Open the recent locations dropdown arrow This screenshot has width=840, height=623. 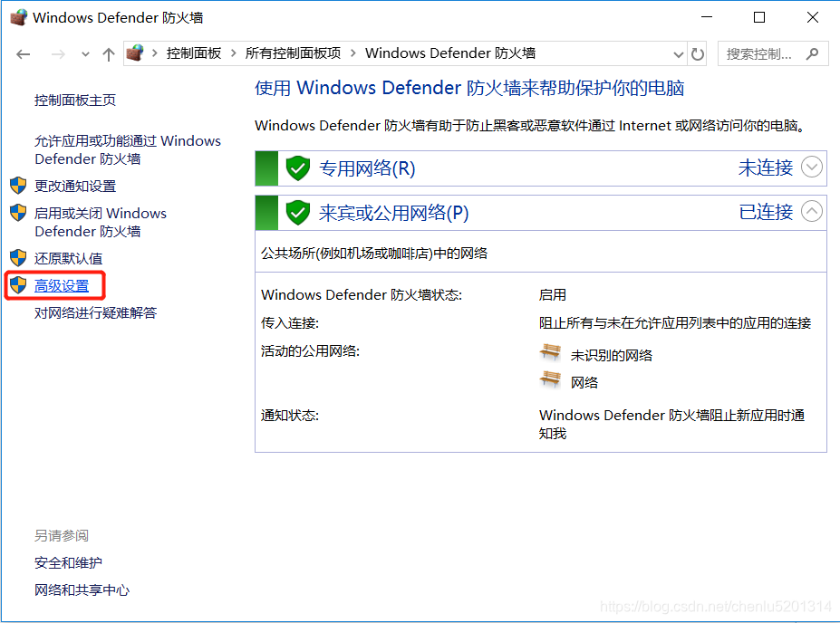tap(85, 53)
